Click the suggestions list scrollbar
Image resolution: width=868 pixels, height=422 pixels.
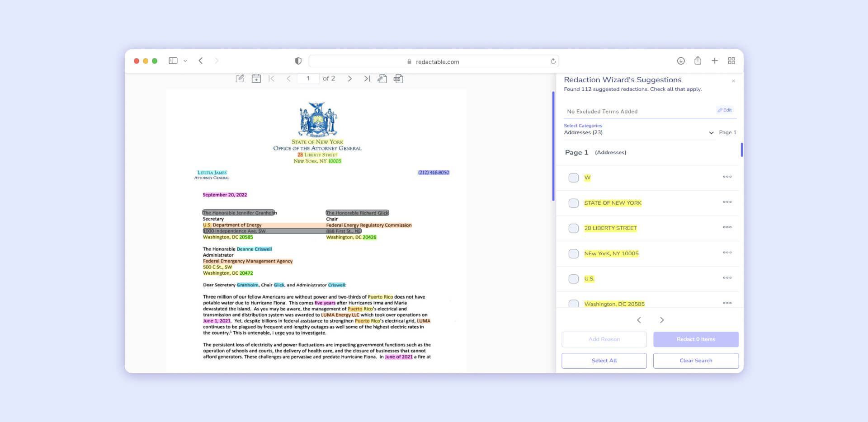pyautogui.click(x=741, y=150)
